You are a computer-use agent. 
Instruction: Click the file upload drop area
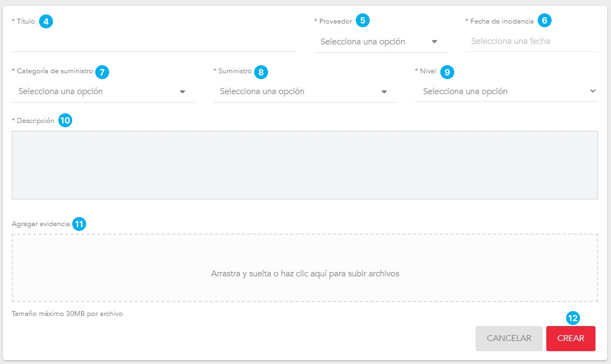coord(305,268)
